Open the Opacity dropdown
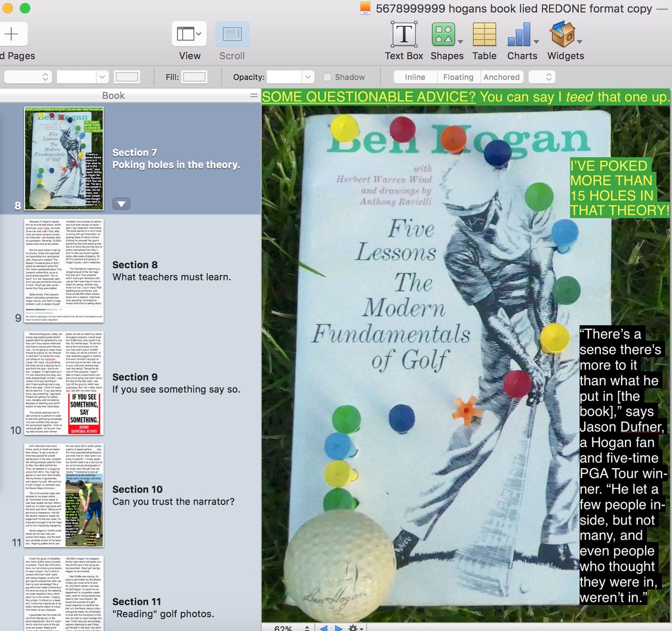672x631 pixels. coord(307,77)
